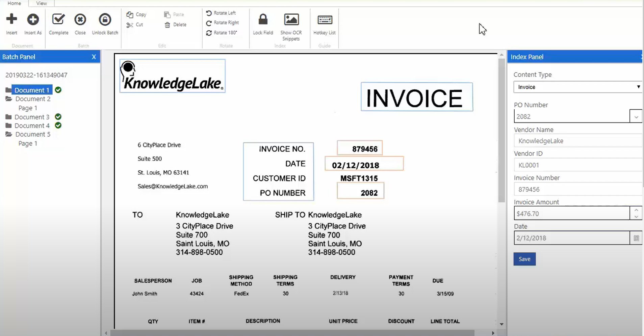
Task: Increase Invoice Amount with the up stepper
Action: (637, 211)
